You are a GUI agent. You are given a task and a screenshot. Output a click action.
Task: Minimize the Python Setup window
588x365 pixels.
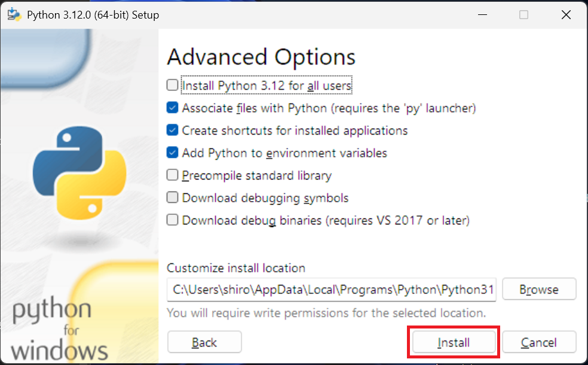click(x=483, y=14)
